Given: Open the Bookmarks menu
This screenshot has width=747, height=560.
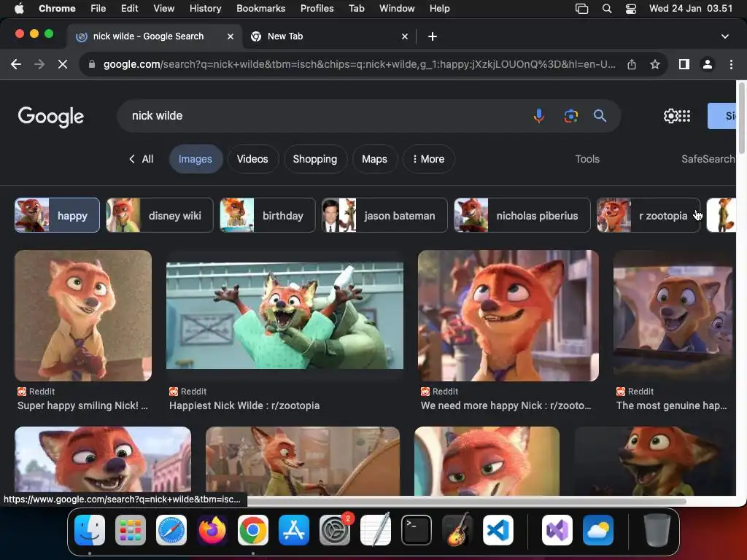Looking at the screenshot, I should pyautogui.click(x=260, y=9).
